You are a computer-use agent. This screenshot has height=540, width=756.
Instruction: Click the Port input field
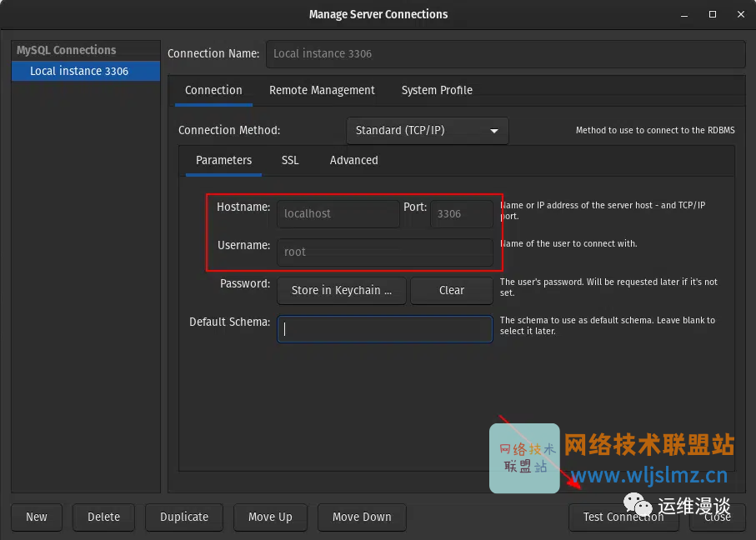pos(462,213)
